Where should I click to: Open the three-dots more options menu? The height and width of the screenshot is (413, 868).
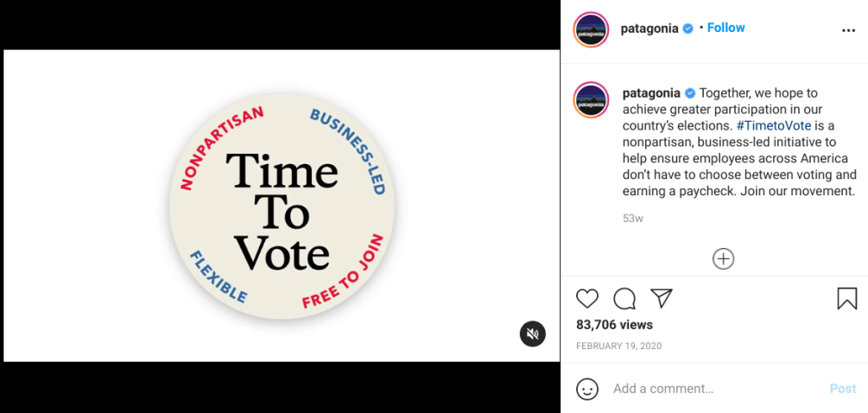pyautogui.click(x=848, y=30)
